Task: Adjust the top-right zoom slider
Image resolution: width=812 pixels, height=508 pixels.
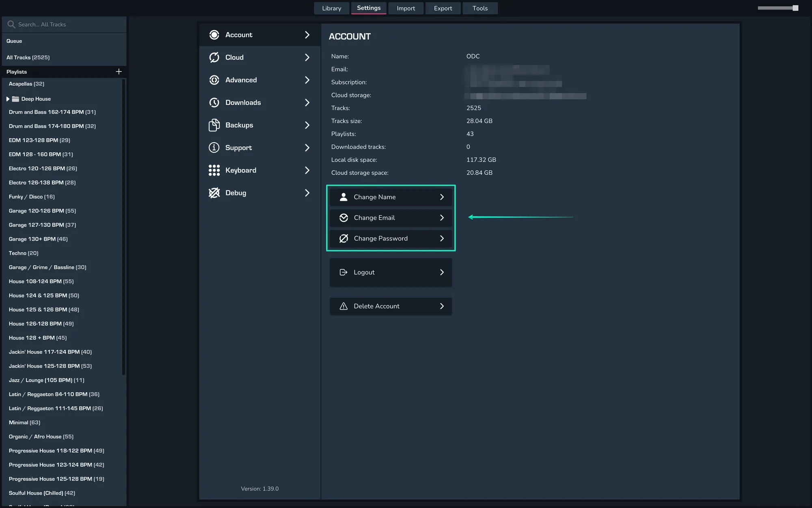Action: pyautogui.click(x=795, y=8)
